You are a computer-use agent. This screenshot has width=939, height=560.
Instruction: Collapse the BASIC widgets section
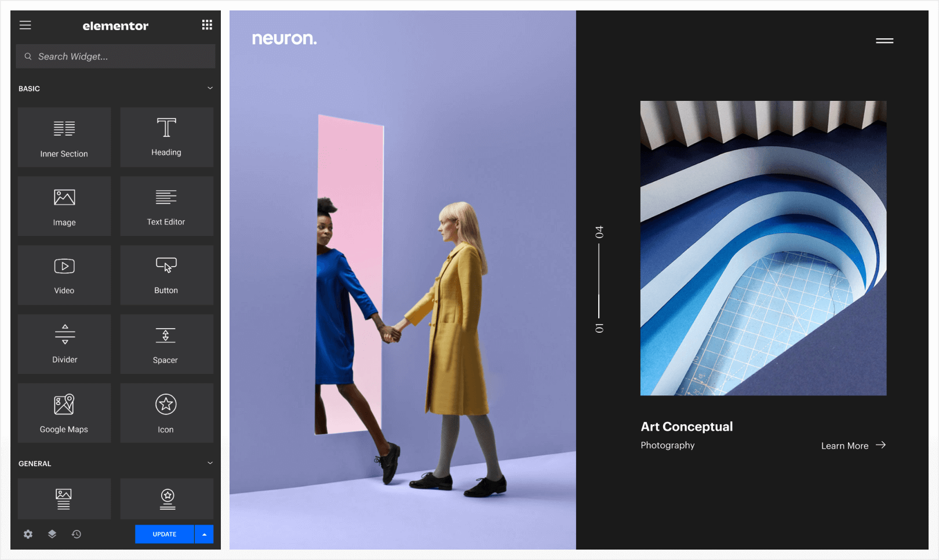(210, 88)
